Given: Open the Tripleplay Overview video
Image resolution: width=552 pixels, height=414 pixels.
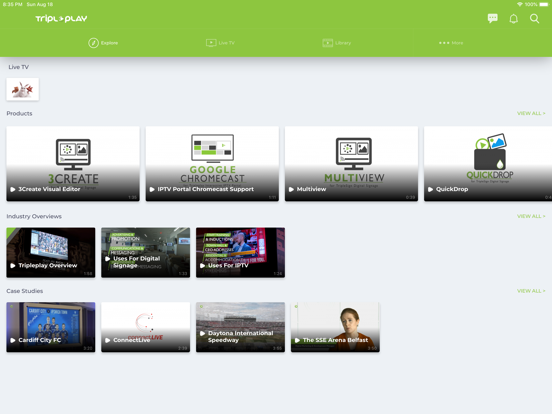Looking at the screenshot, I should (x=51, y=252).
